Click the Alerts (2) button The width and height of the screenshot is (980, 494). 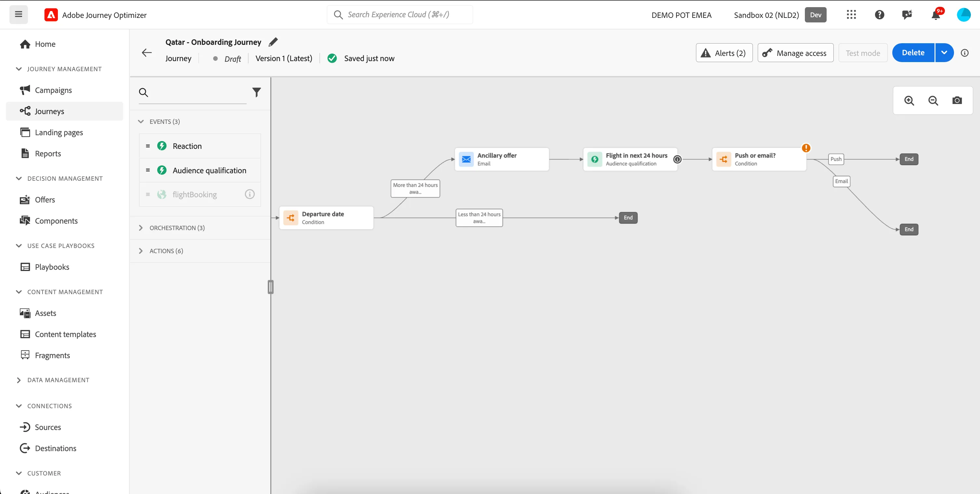pyautogui.click(x=724, y=53)
